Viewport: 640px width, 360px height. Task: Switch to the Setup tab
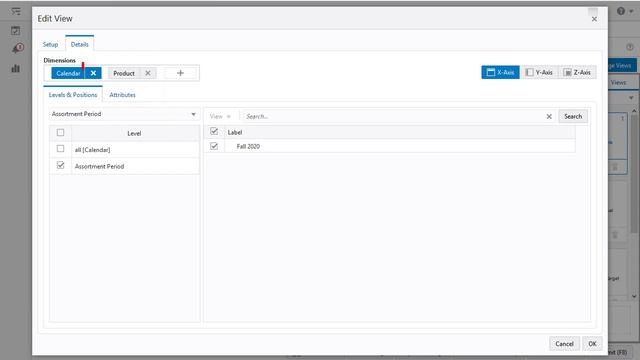tap(50, 44)
